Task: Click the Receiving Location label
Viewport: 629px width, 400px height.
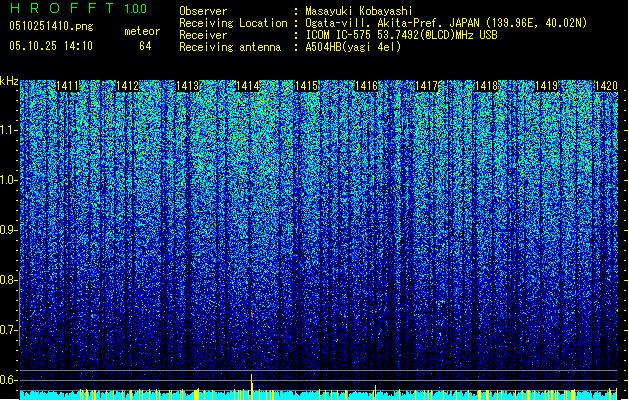Action: coord(233,23)
